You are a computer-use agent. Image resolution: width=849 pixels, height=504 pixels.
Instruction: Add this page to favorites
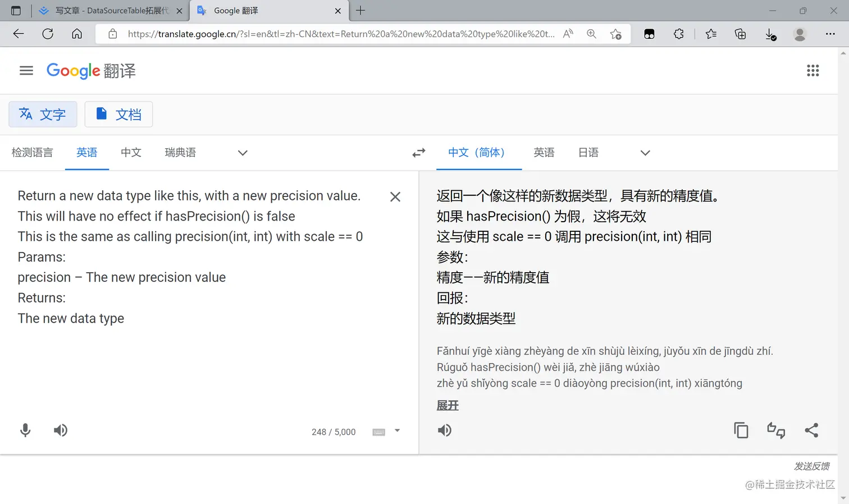coord(616,34)
